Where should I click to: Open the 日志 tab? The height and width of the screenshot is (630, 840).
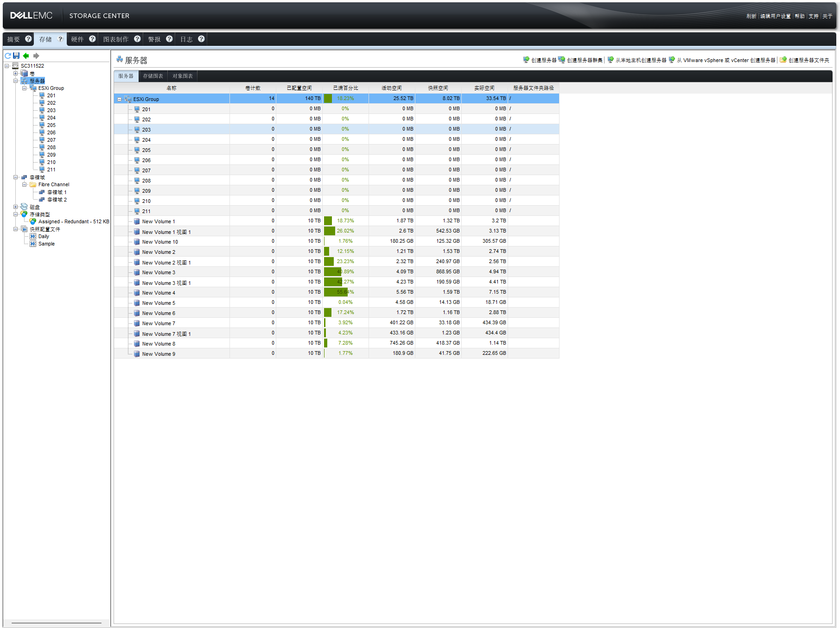tap(186, 39)
